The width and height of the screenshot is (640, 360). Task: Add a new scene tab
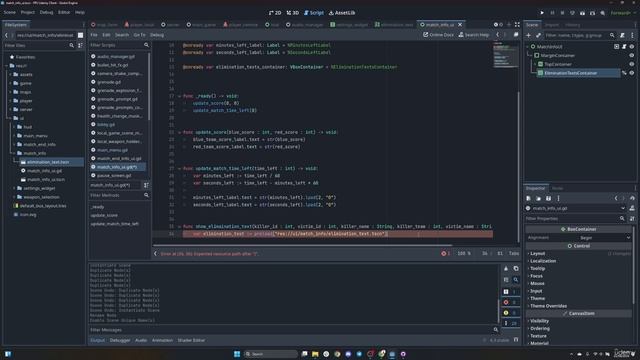click(x=509, y=24)
